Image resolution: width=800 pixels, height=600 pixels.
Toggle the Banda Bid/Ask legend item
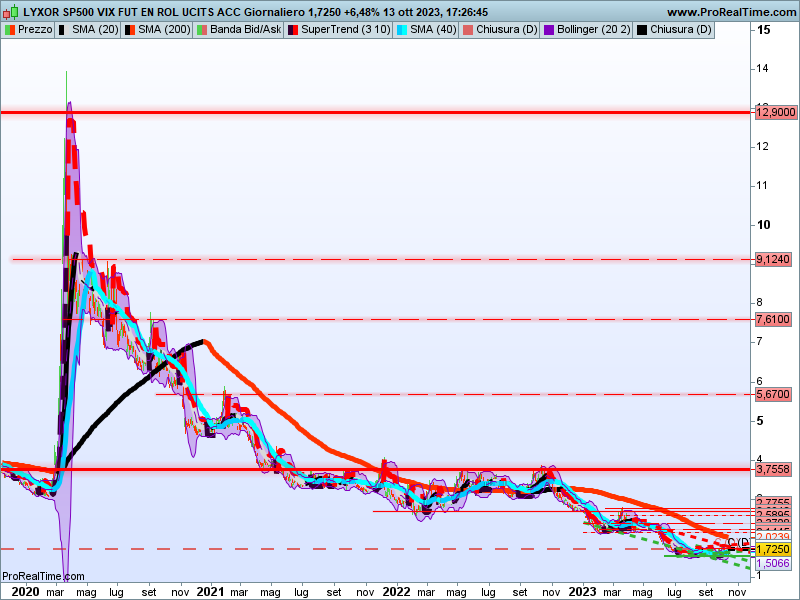point(239,30)
